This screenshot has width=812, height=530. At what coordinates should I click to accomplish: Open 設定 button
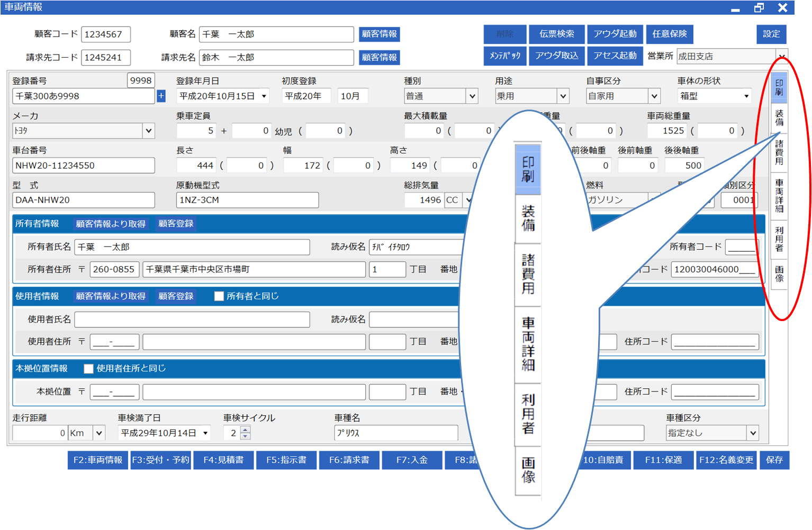pyautogui.click(x=771, y=34)
